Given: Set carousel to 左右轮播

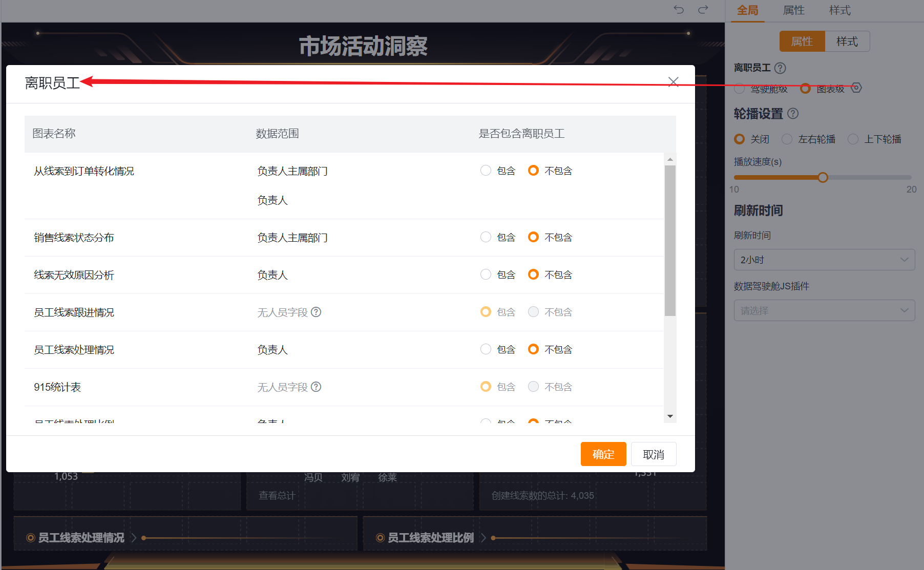Looking at the screenshot, I should coord(787,139).
